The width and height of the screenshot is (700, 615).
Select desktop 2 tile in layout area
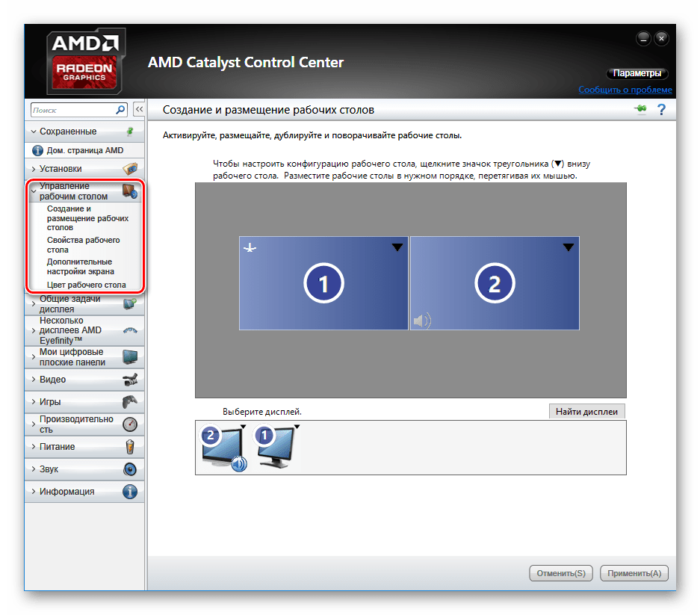[495, 283]
